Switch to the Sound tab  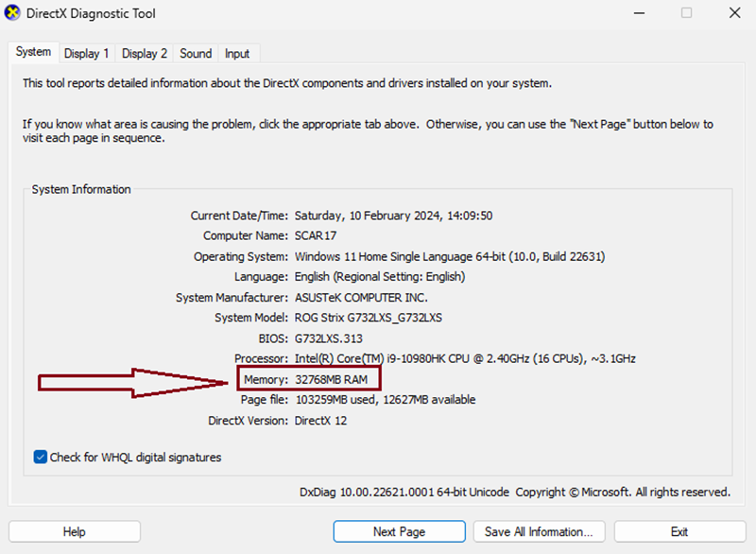pos(196,54)
